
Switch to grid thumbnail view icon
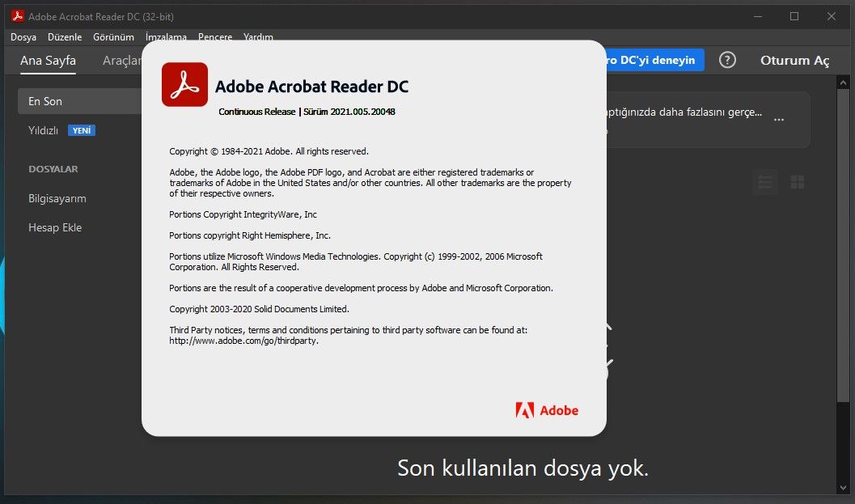798,182
